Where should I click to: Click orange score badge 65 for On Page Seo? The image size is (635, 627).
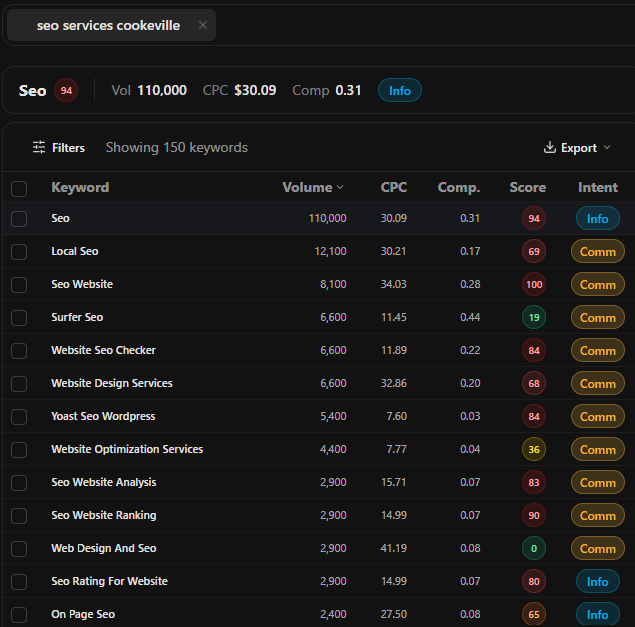pos(534,614)
